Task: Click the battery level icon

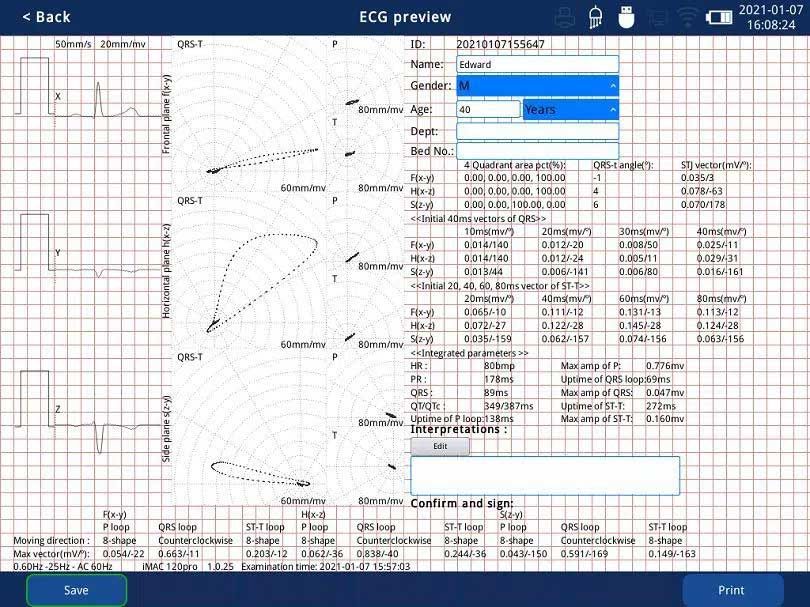Action: point(719,18)
